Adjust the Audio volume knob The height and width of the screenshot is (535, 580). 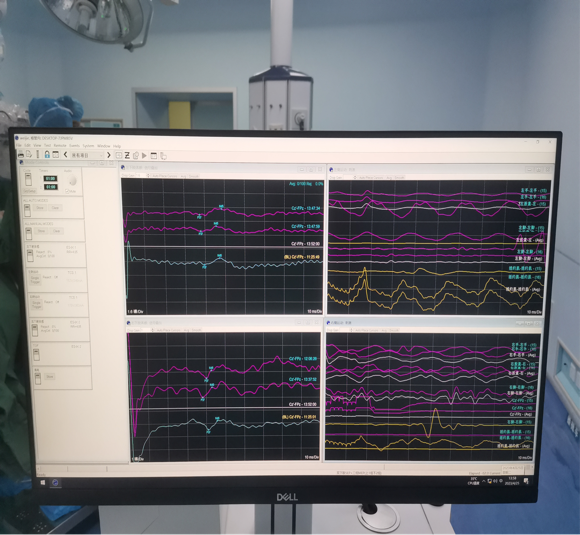[x=72, y=181]
